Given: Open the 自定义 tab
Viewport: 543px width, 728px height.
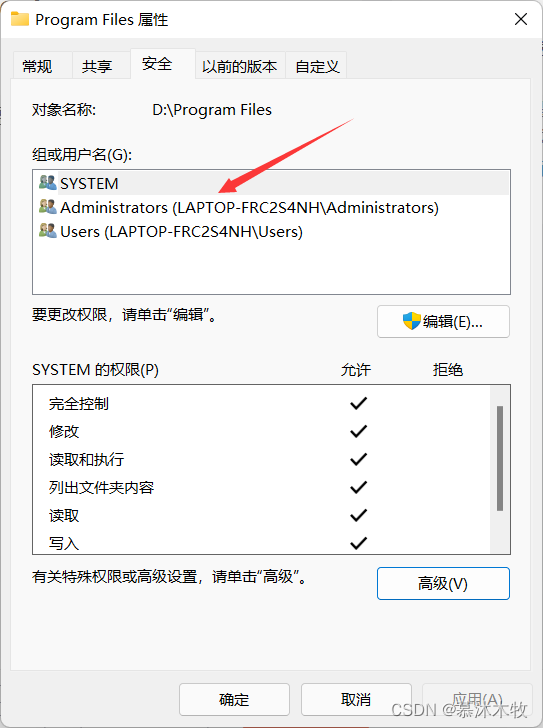Looking at the screenshot, I should coord(316,66).
